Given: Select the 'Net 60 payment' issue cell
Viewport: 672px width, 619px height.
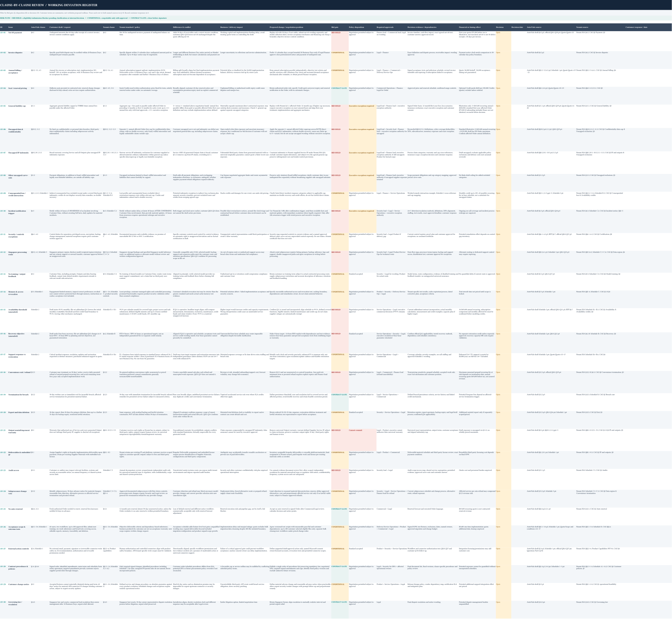Looking at the screenshot, I should pyautogui.click(x=19, y=41).
